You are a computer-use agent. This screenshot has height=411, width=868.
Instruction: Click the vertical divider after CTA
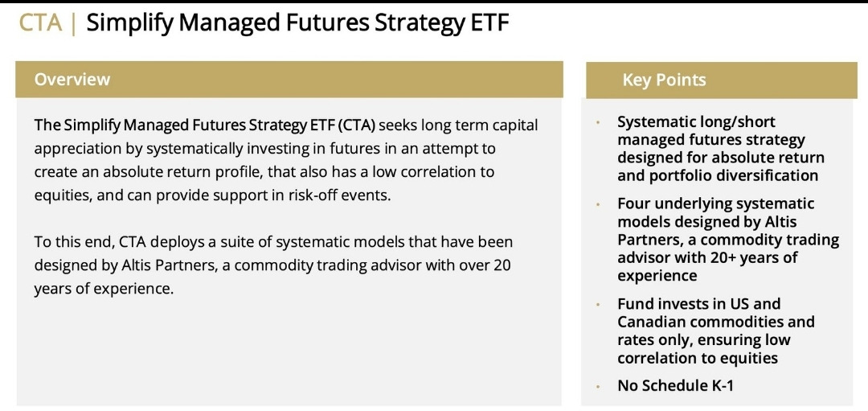click(74, 24)
